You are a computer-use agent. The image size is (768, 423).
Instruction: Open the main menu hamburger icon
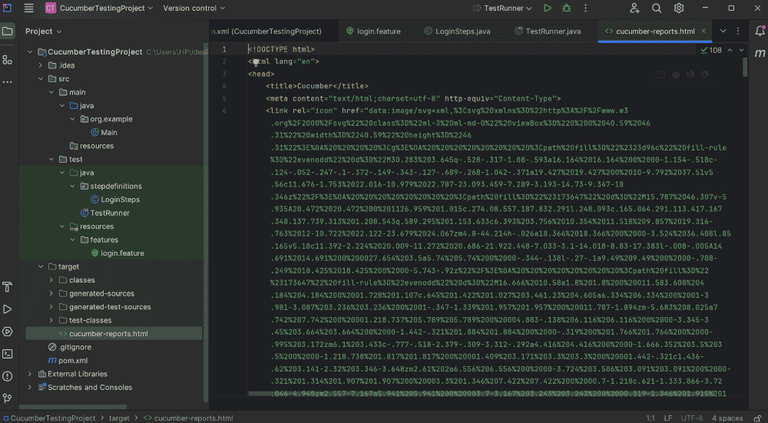(29, 8)
